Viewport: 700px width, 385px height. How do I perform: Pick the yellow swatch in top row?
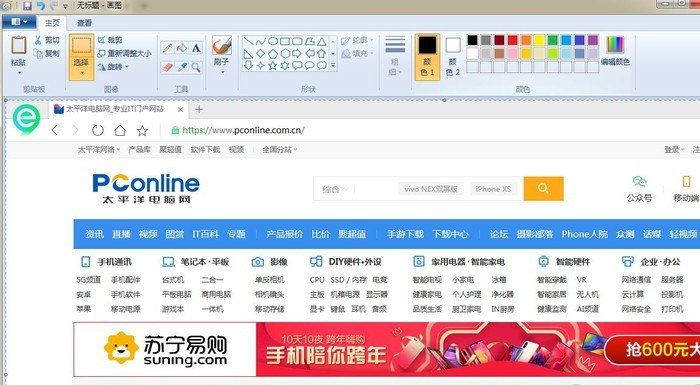539,40
